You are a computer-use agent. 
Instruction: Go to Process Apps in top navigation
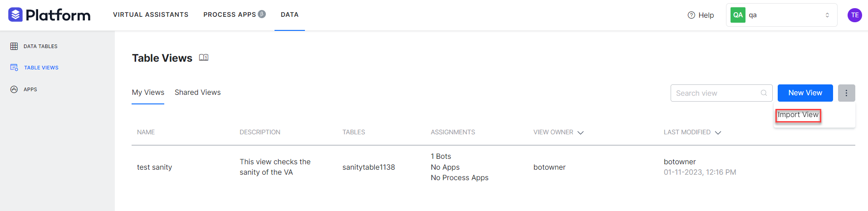[230, 15]
